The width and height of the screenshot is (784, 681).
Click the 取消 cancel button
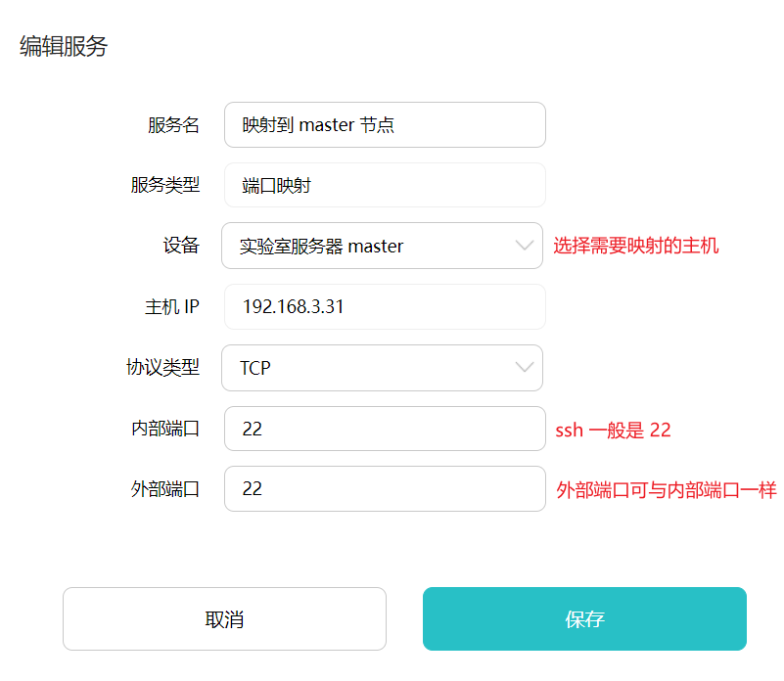(224, 618)
